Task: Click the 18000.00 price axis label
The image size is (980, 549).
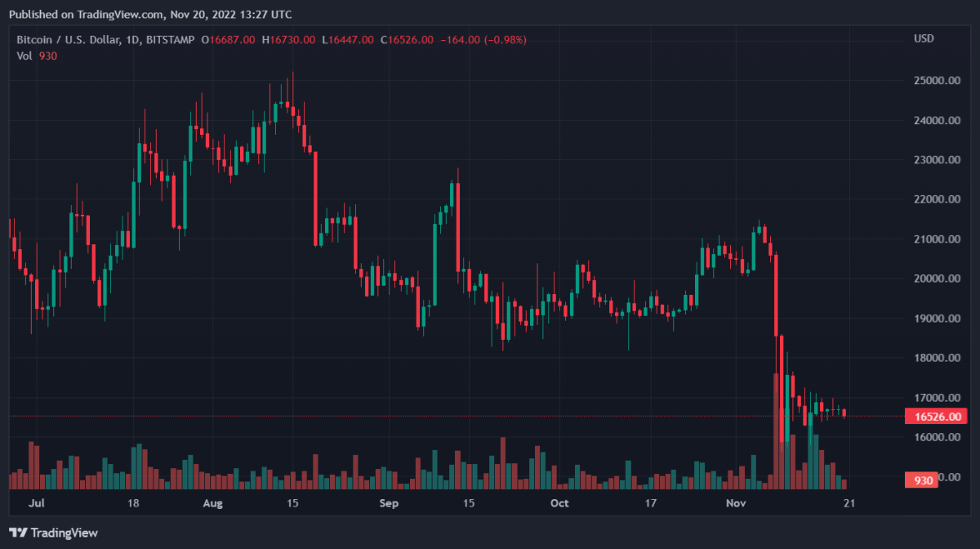Action: point(935,358)
